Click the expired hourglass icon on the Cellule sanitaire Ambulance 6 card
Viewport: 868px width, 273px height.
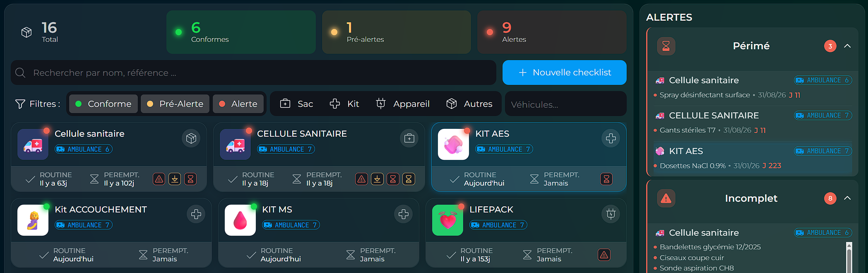coord(190,179)
